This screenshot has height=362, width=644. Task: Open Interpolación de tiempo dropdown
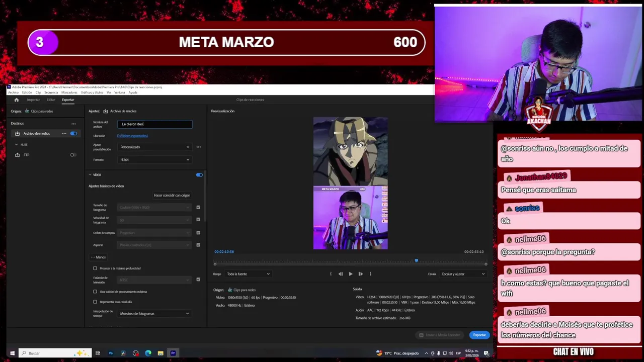coord(154,314)
